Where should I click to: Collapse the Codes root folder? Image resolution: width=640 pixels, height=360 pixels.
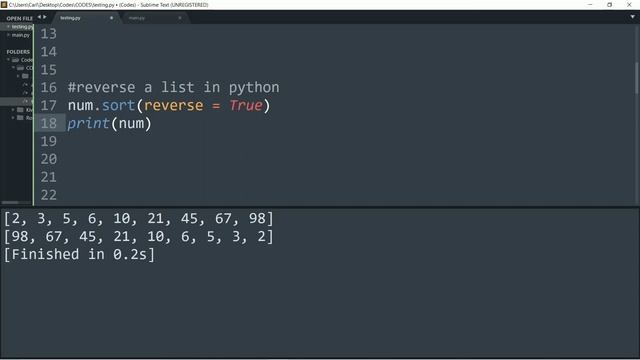(x=8, y=60)
